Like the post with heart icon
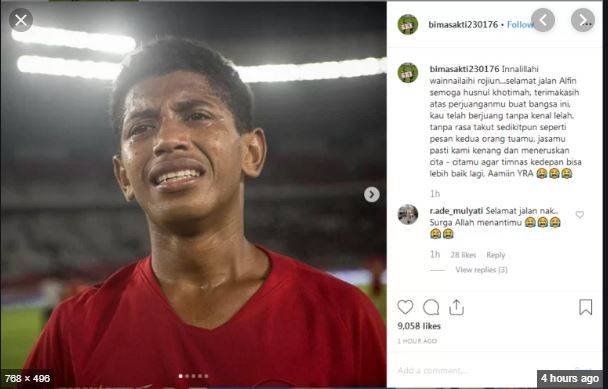This screenshot has width=608, height=389. tap(405, 307)
